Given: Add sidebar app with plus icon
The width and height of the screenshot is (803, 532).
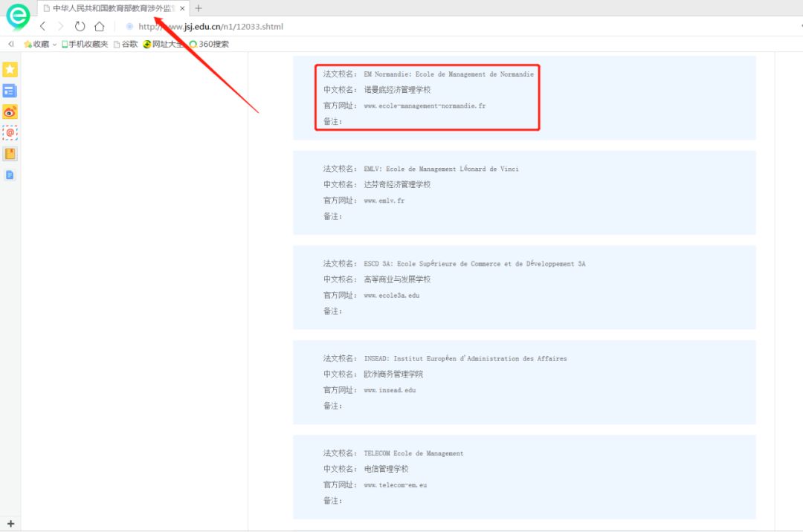Looking at the screenshot, I should click(10, 524).
